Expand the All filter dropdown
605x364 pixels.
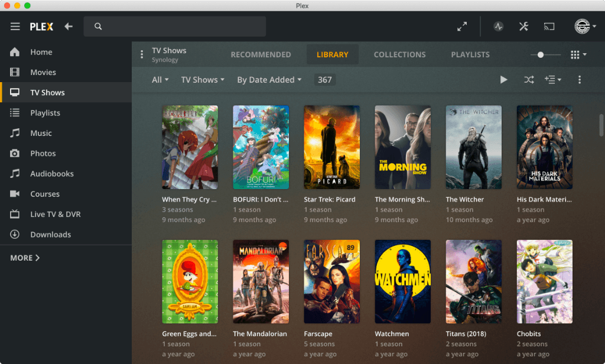tap(160, 80)
